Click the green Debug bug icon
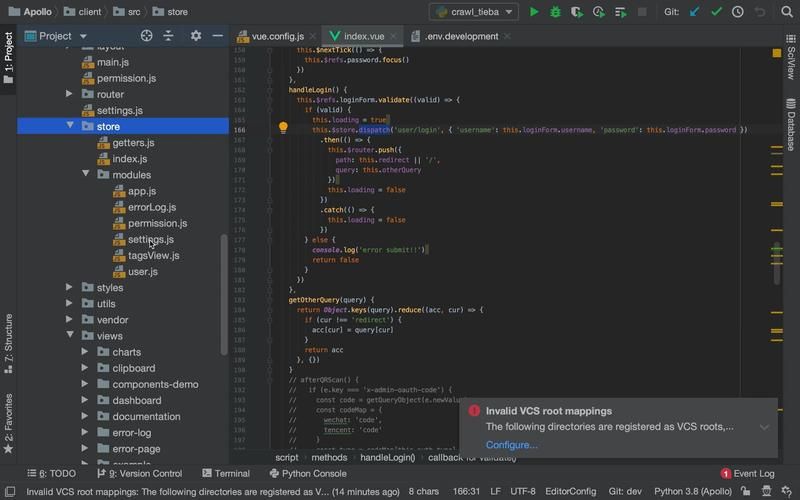800x500 pixels. (x=556, y=12)
